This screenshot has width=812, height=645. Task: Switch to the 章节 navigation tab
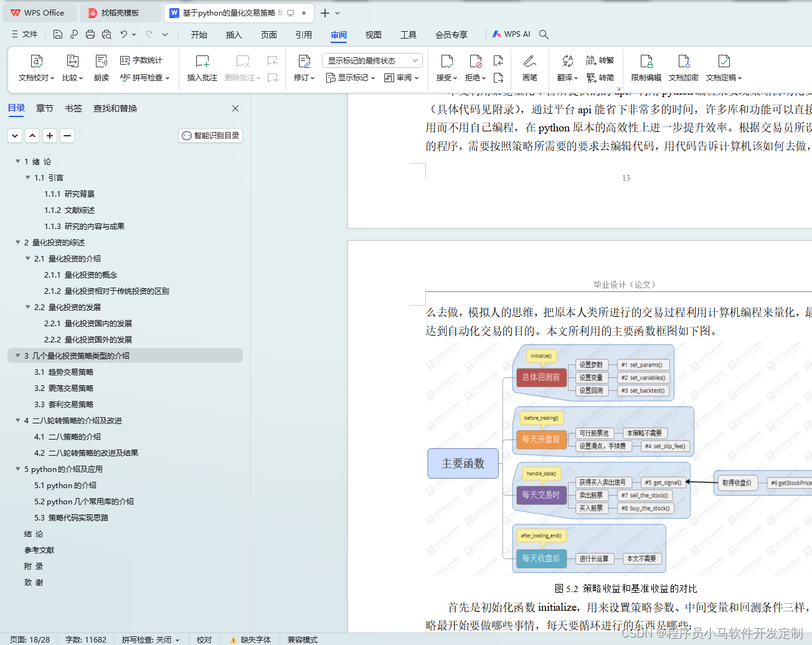45,108
